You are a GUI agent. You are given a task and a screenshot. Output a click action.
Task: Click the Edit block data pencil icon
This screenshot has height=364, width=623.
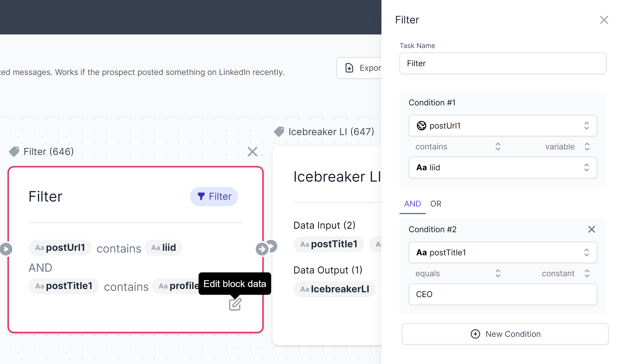tap(235, 304)
